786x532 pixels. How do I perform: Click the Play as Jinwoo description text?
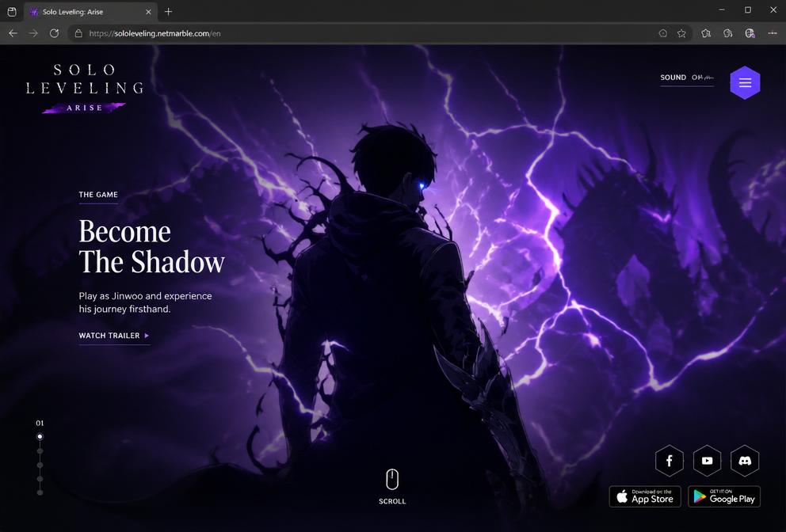click(145, 302)
